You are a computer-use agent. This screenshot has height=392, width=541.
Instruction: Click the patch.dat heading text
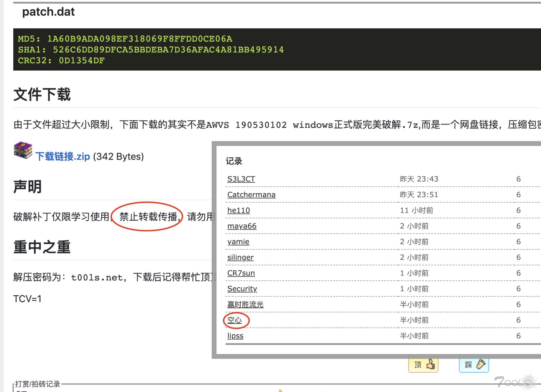click(48, 12)
